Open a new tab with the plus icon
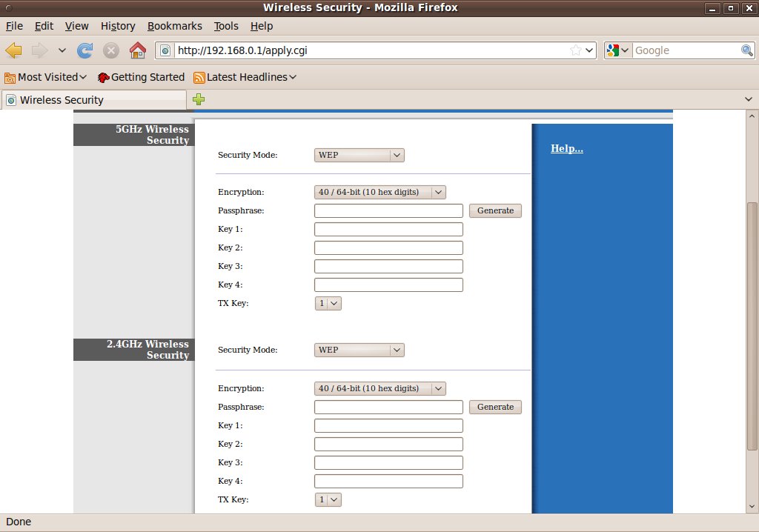759x532 pixels. (199, 99)
